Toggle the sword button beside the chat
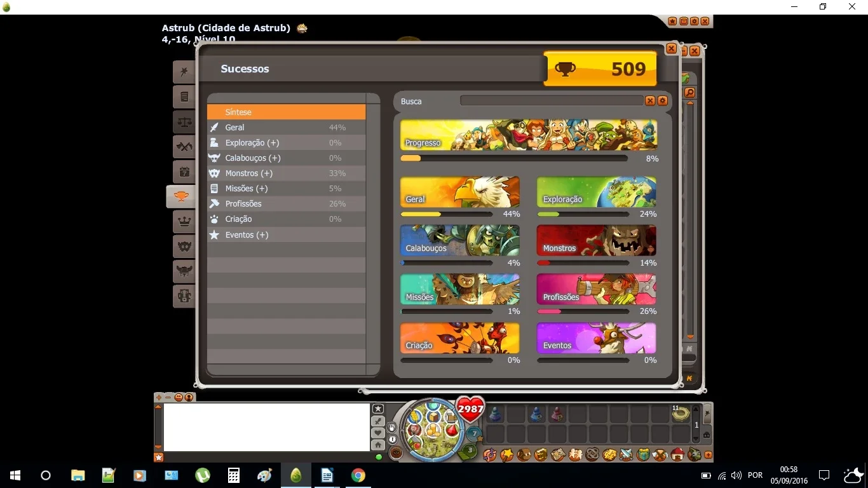 pyautogui.click(x=378, y=421)
